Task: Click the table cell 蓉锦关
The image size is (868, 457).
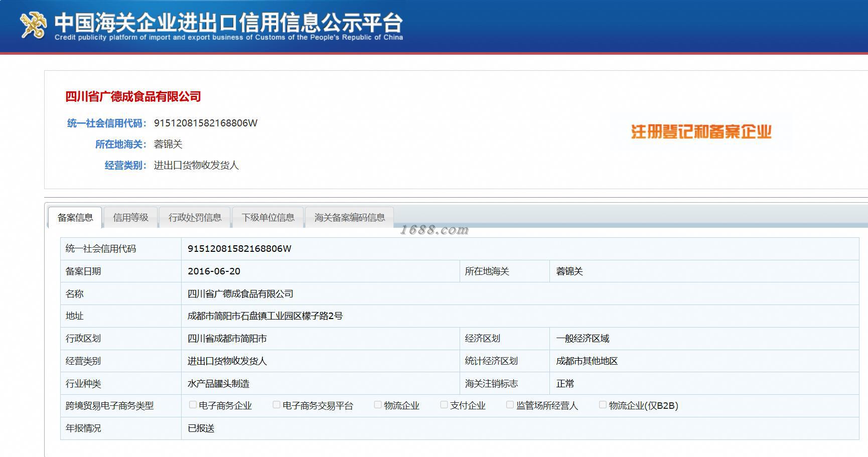Action: (569, 271)
